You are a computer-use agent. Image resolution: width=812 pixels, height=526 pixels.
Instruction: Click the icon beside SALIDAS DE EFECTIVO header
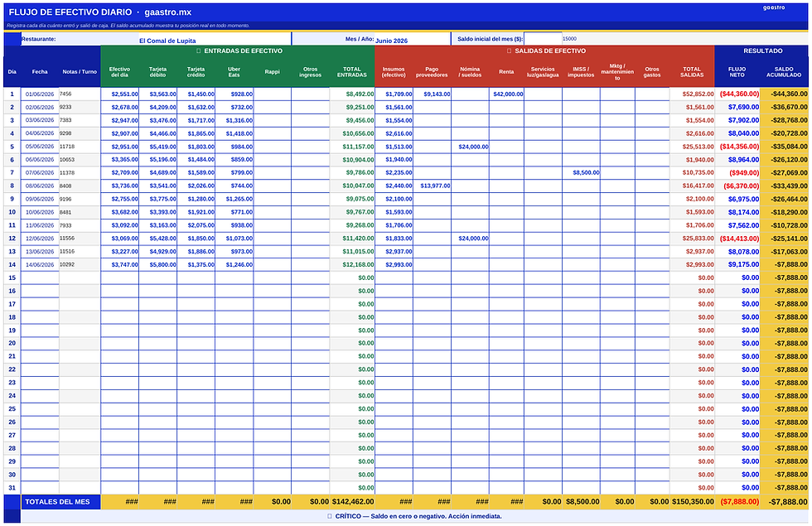coord(509,51)
